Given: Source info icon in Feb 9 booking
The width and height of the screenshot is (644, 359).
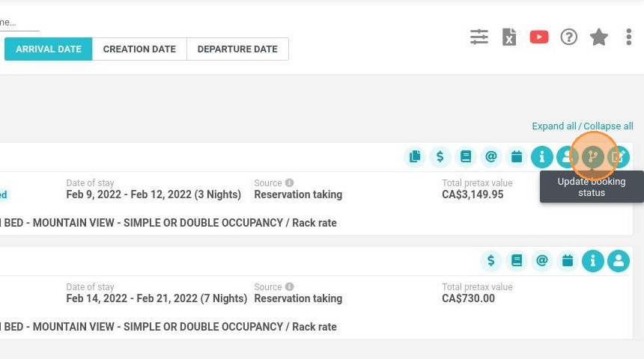Looking at the screenshot, I should (x=290, y=182).
